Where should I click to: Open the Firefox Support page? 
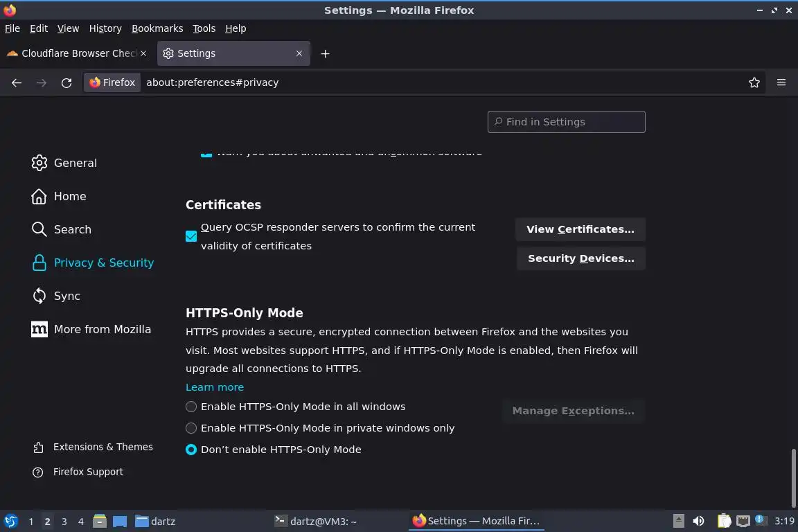pos(78,472)
